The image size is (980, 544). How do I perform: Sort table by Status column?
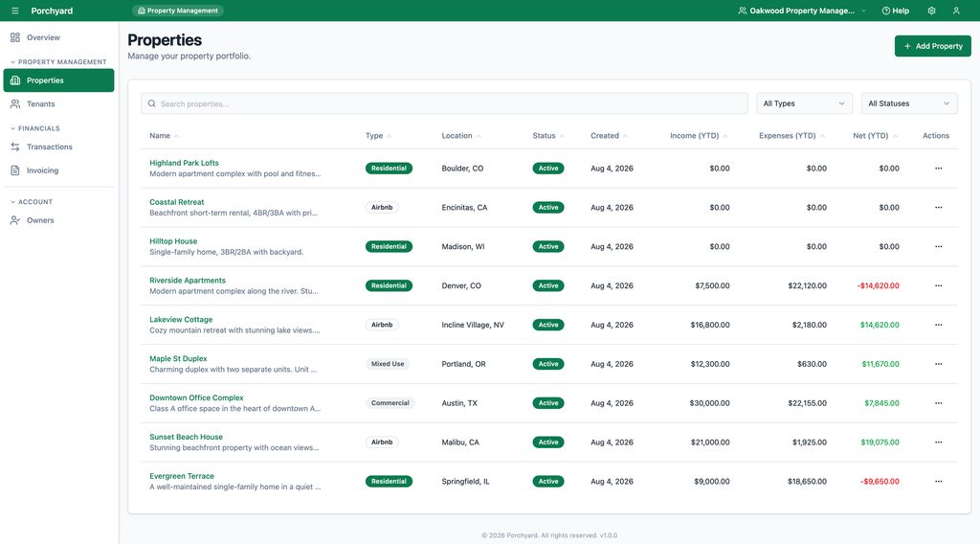click(548, 136)
